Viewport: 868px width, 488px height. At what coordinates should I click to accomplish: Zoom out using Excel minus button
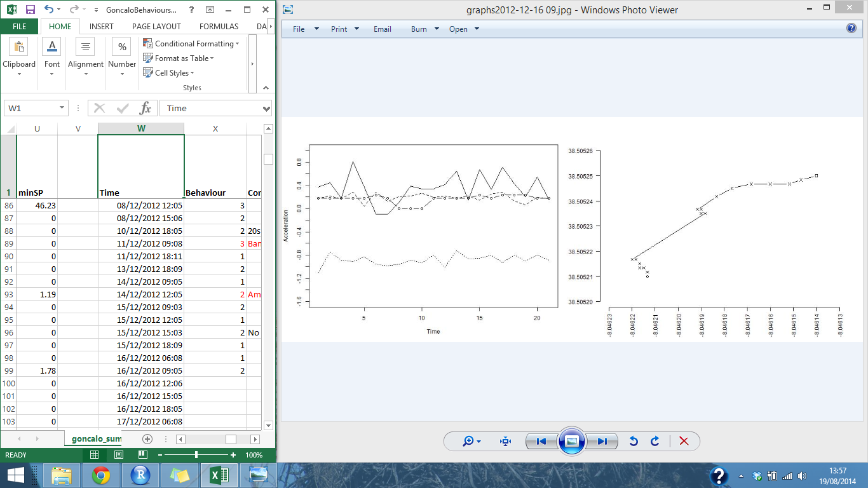tap(161, 455)
